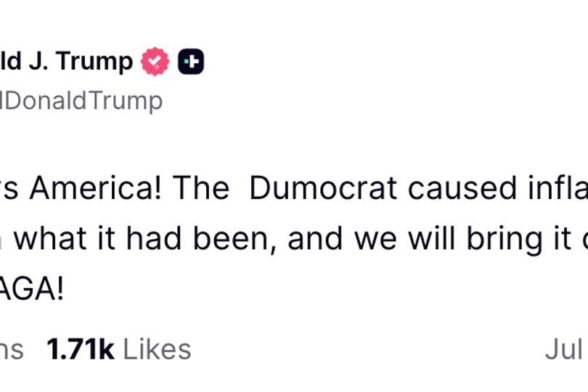Click the dark plus-sign badge beside name
The image size is (588, 392).
pyautogui.click(x=191, y=62)
